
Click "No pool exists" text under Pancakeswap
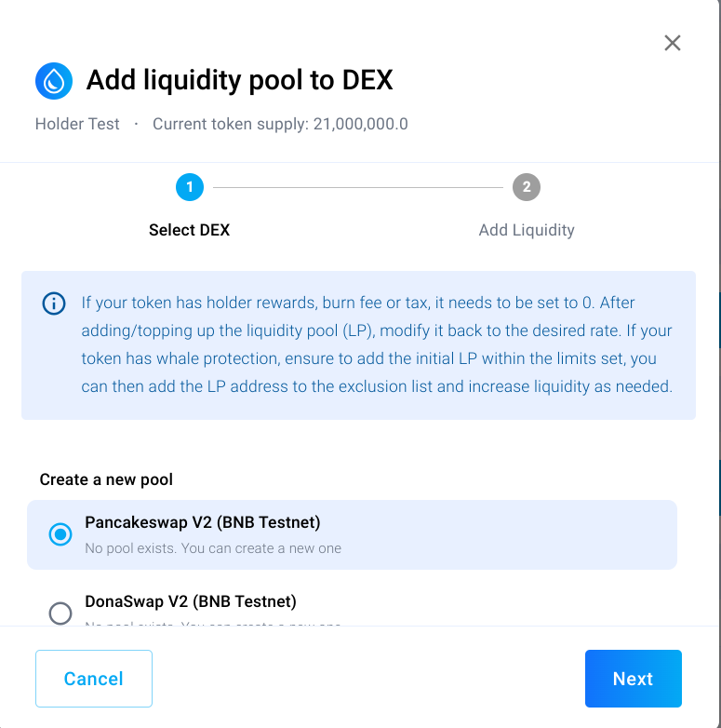[x=213, y=548]
